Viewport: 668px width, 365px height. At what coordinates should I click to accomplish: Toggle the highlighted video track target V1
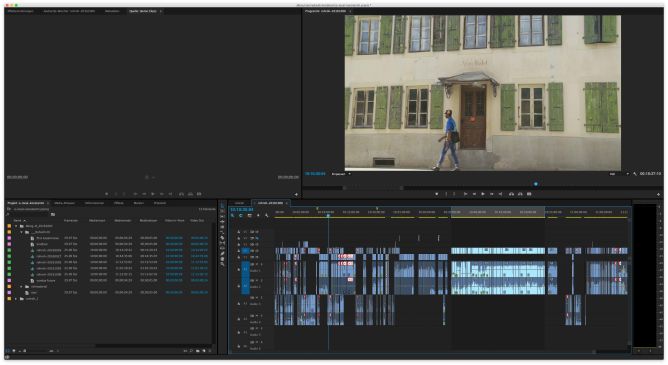245,251
